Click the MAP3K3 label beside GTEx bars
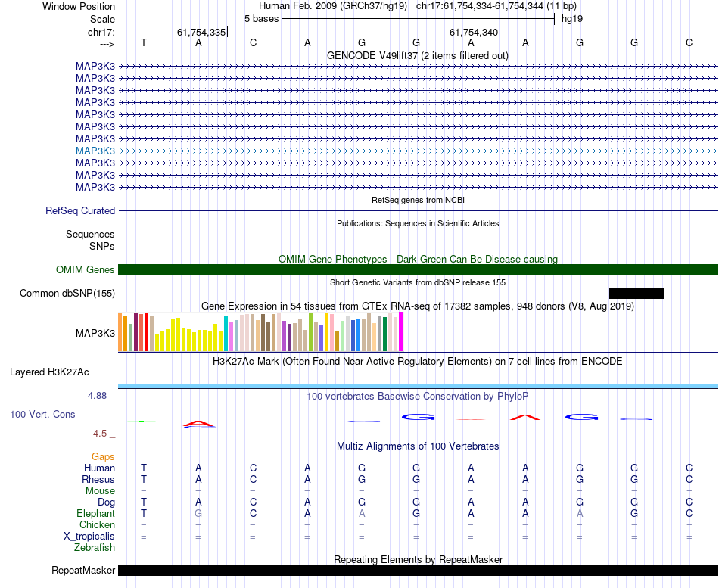 coord(95,334)
